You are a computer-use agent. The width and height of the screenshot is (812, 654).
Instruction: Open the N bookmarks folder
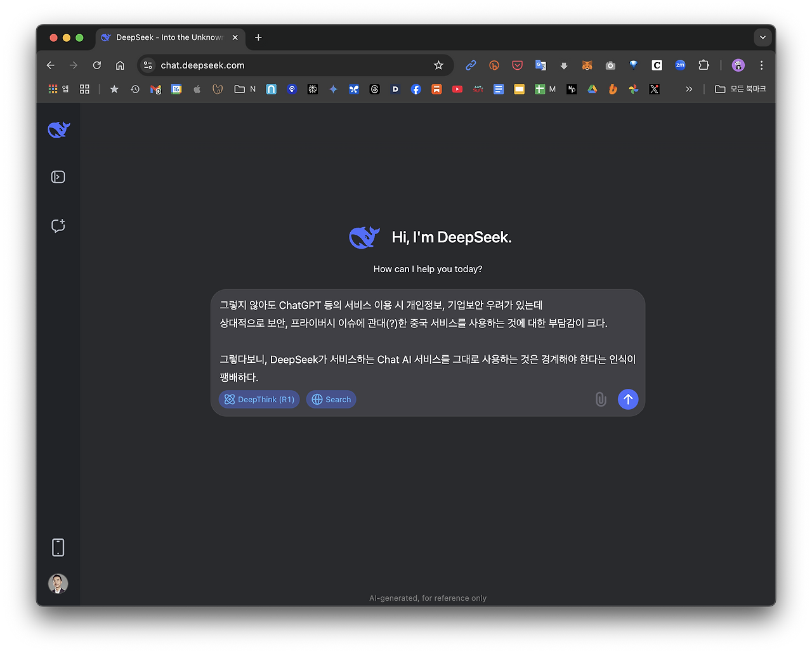tap(245, 89)
